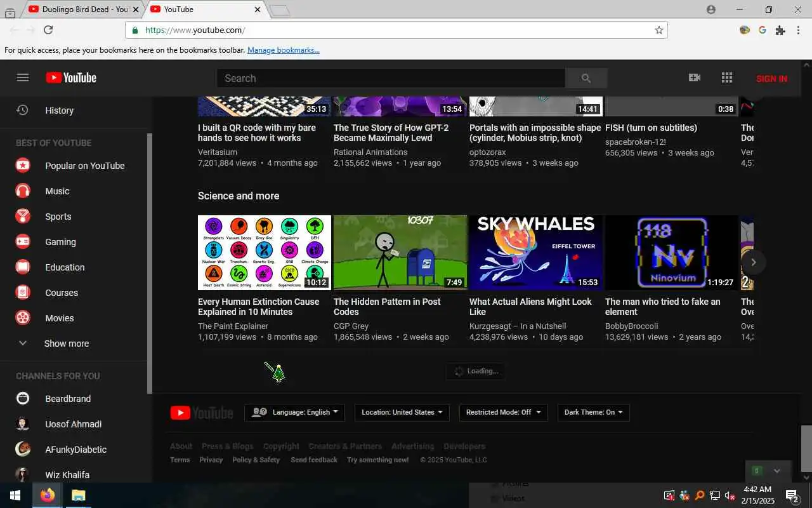Click the sidebar vertical scrollbar
This screenshot has width=812, height=508.
tap(150, 264)
